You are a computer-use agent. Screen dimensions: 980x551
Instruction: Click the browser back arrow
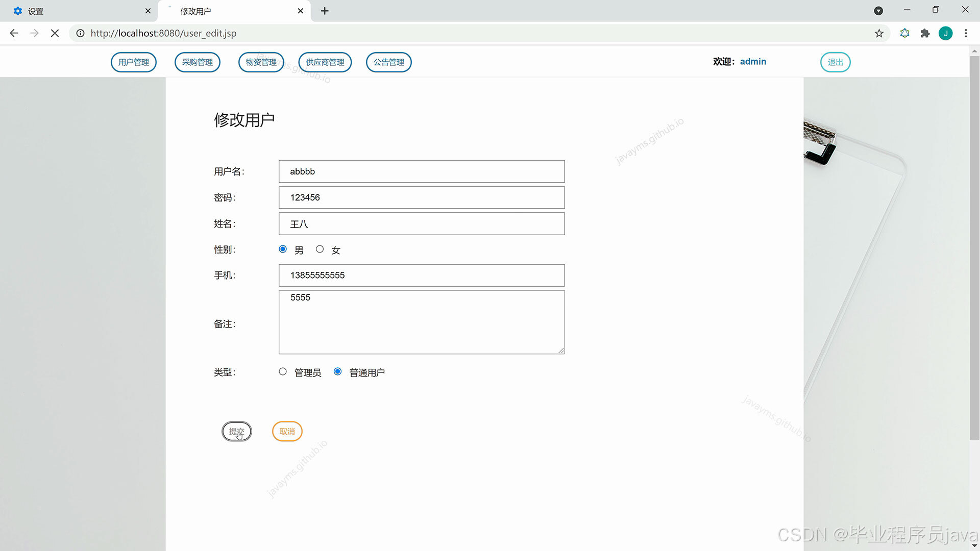coord(14,33)
